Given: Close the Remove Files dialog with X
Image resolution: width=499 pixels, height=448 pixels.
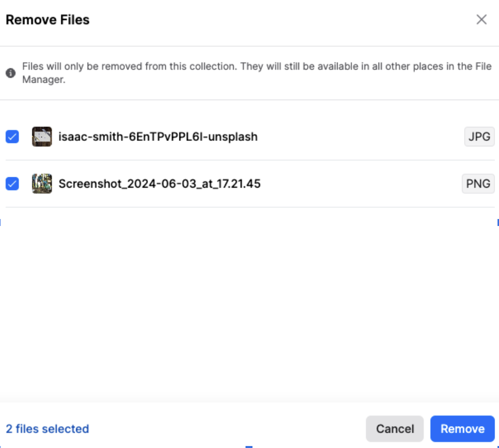Looking at the screenshot, I should (482, 19).
